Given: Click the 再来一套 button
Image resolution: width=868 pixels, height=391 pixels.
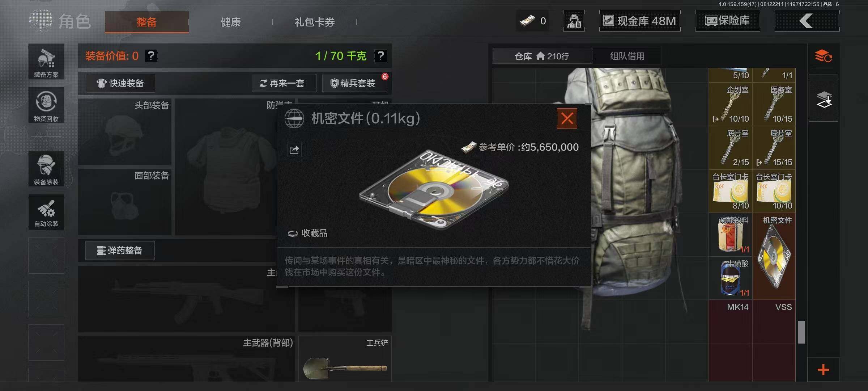Looking at the screenshot, I should 284,83.
